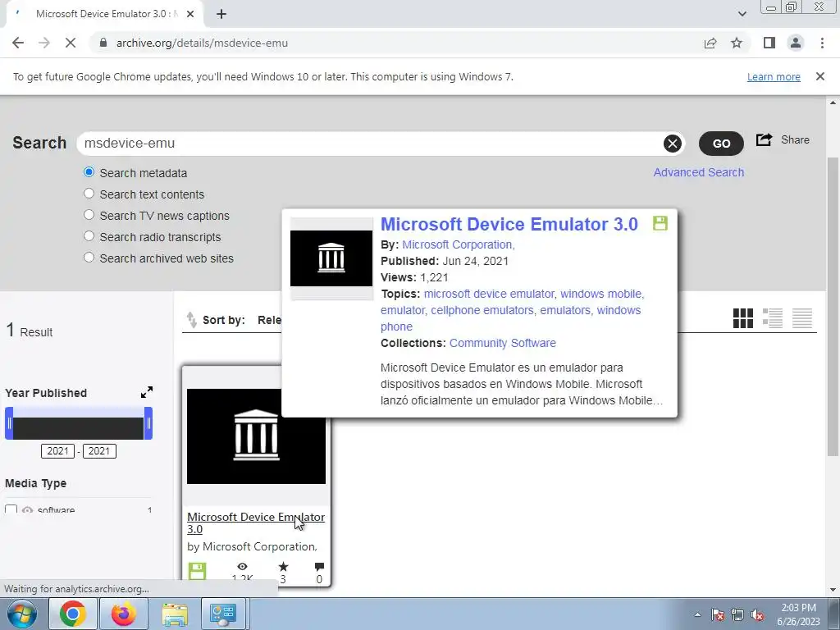Open Chrome profile avatar menu
The height and width of the screenshot is (630, 840).
click(796, 43)
